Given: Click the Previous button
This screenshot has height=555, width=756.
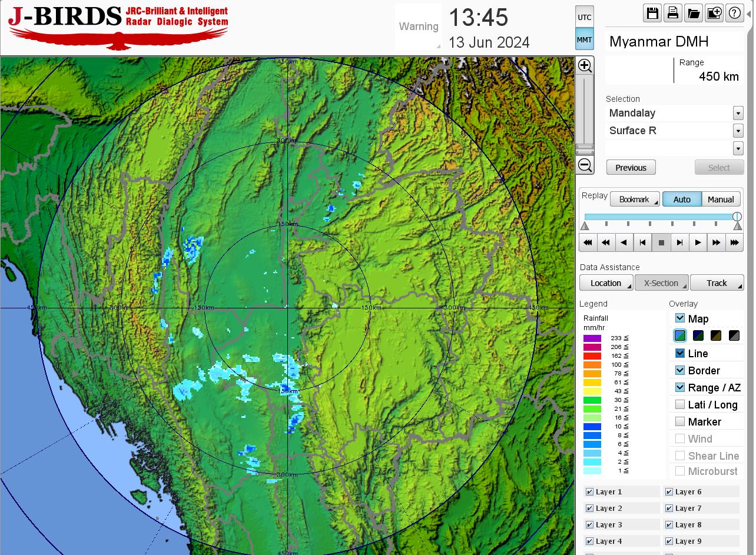Looking at the screenshot, I should coord(631,168).
